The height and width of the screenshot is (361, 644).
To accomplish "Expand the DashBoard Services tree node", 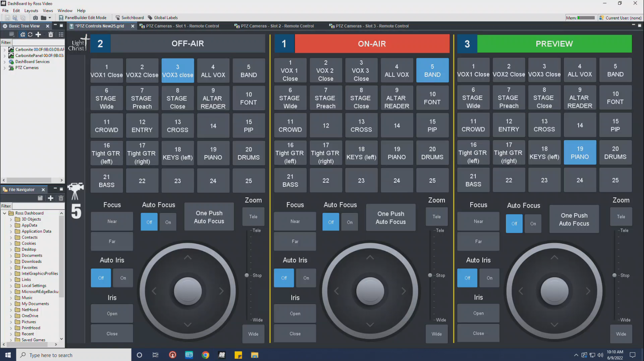I will 4,62.
